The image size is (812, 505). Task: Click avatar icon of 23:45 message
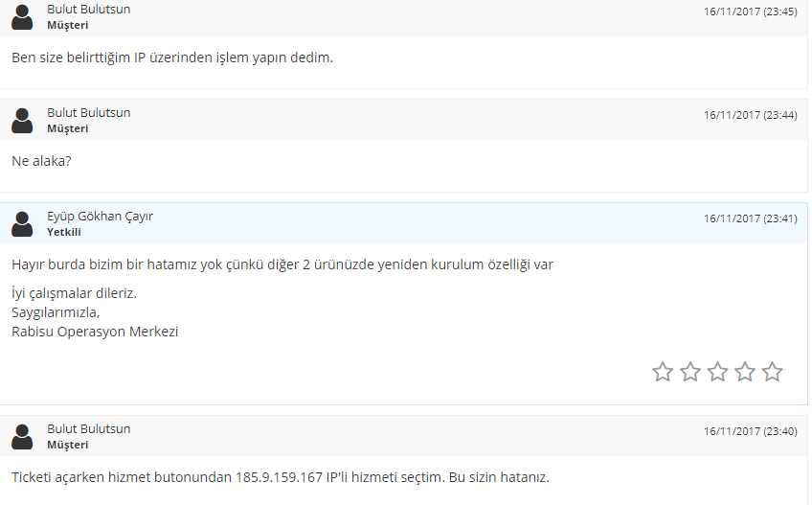(22, 17)
